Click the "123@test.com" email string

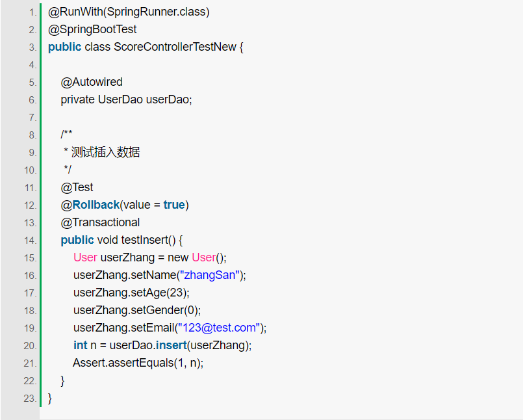tap(219, 328)
